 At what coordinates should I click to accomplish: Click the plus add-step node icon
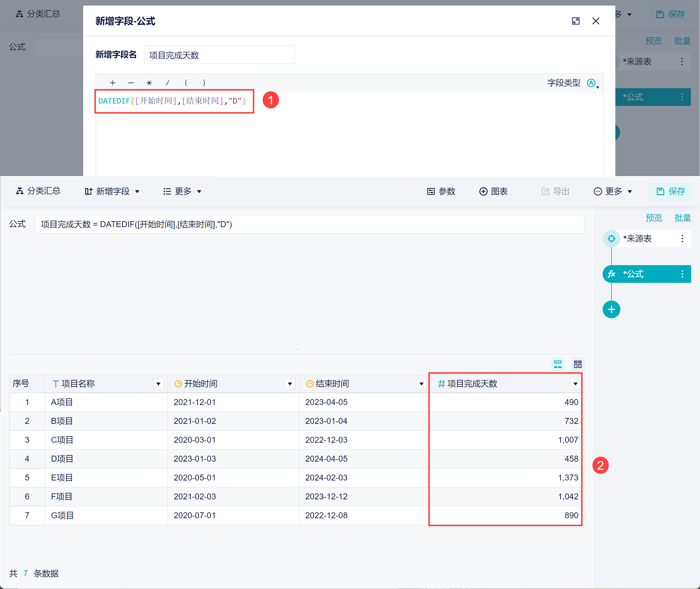611,309
